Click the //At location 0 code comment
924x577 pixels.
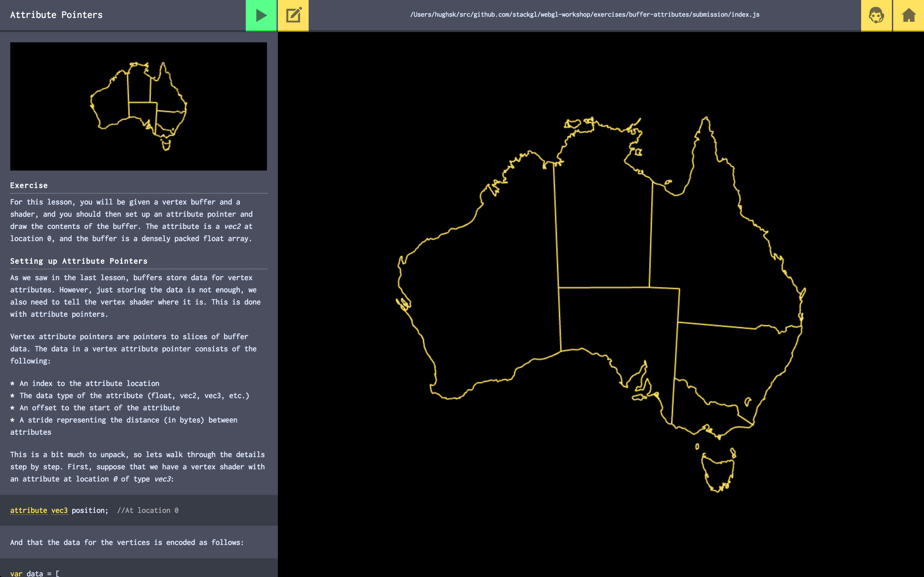[147, 510]
